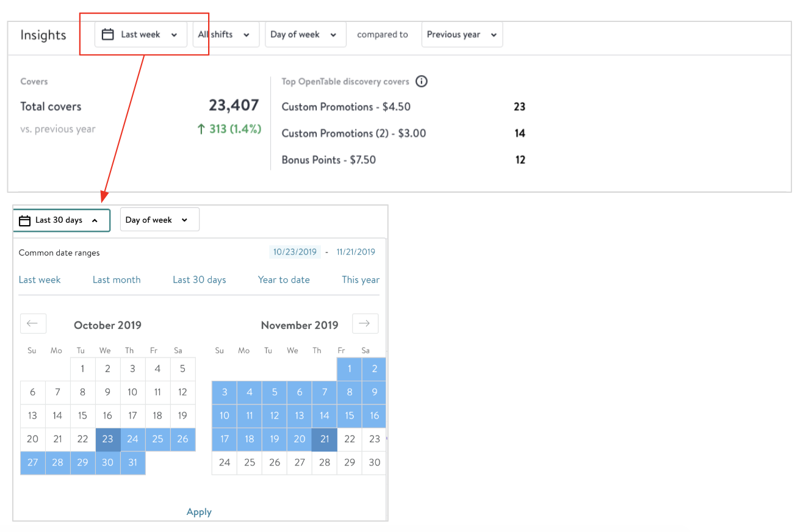Open the Day of week dropdown above calendar
The width and height of the screenshot is (803, 532).
[x=160, y=220]
